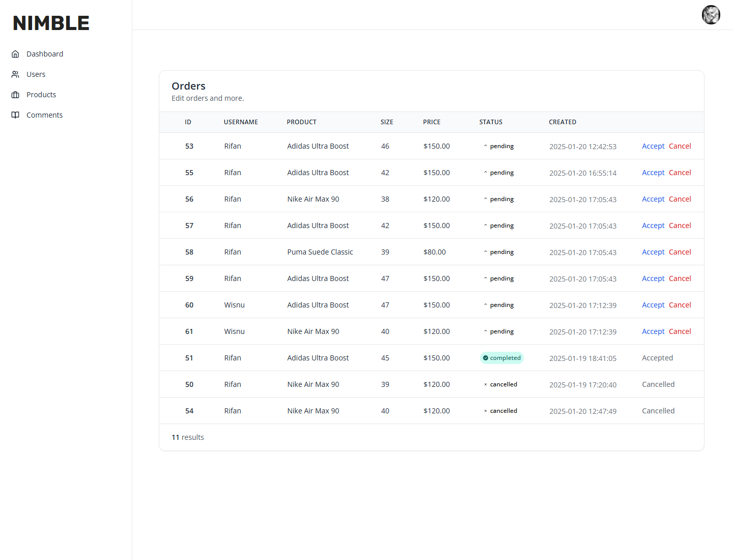Cancel Wisnu's order 60
The height and width of the screenshot is (560, 733).
(680, 305)
